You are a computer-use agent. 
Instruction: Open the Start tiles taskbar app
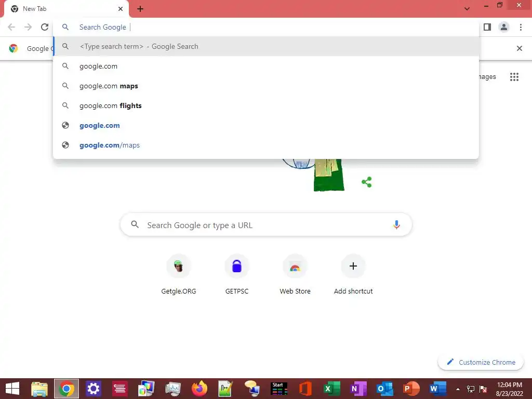click(x=279, y=389)
